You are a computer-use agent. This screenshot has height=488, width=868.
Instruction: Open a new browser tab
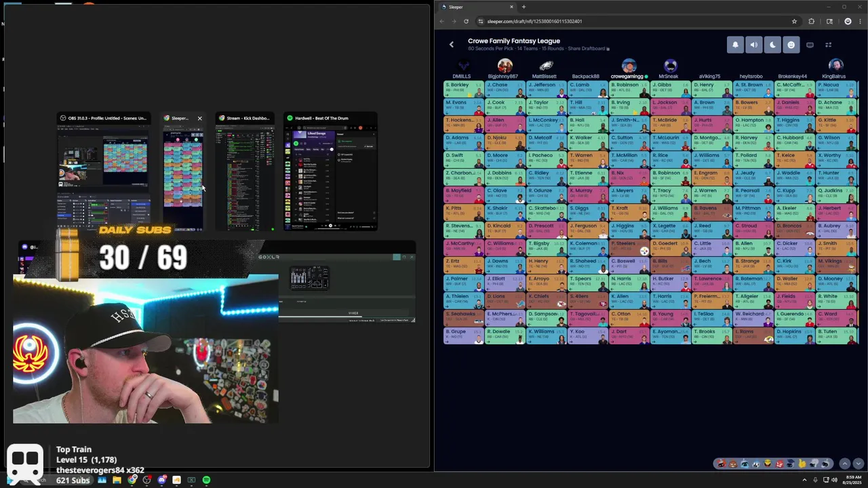point(524,7)
